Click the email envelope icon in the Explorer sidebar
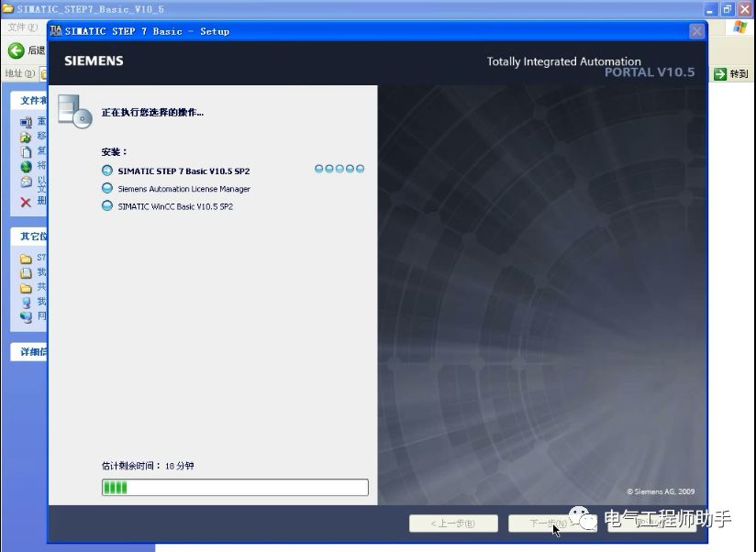This screenshot has width=756, height=552. tap(26, 182)
